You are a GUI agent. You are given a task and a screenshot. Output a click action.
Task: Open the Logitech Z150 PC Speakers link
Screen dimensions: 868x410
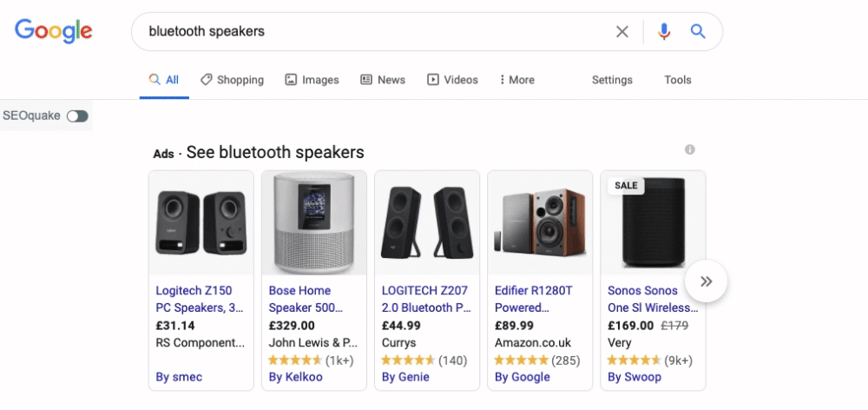pos(201,299)
